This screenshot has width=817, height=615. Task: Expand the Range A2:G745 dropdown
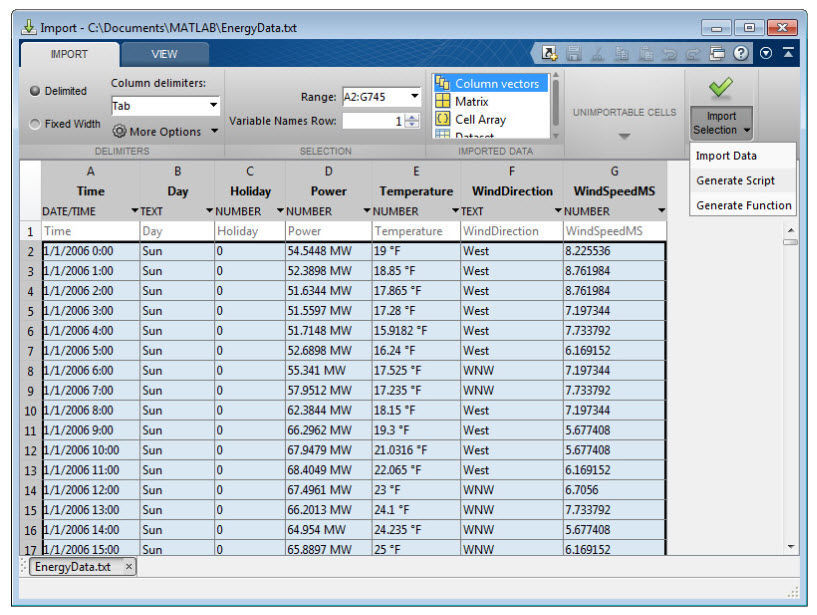[x=414, y=97]
